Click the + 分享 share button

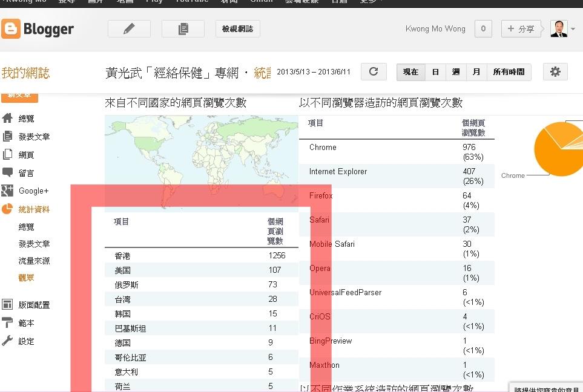tap(521, 28)
